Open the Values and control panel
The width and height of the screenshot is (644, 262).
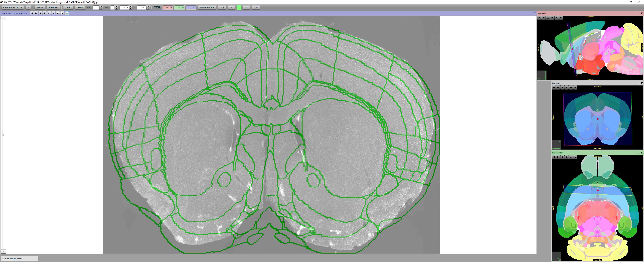tap(19, 258)
